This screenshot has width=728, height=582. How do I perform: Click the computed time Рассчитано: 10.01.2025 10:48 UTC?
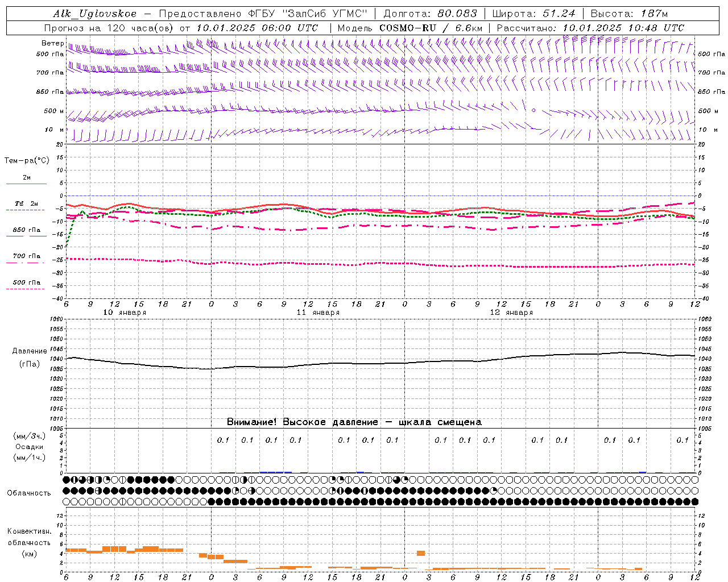590,28
